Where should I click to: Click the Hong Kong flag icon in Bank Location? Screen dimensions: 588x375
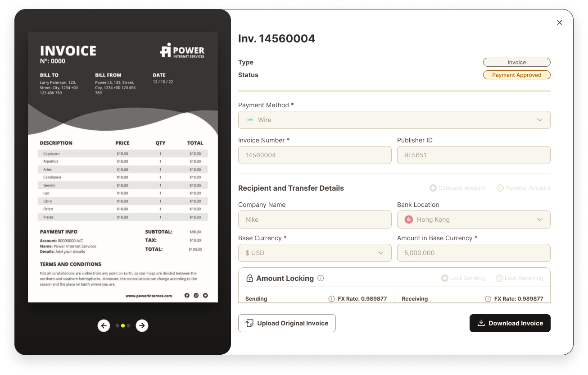coord(408,220)
